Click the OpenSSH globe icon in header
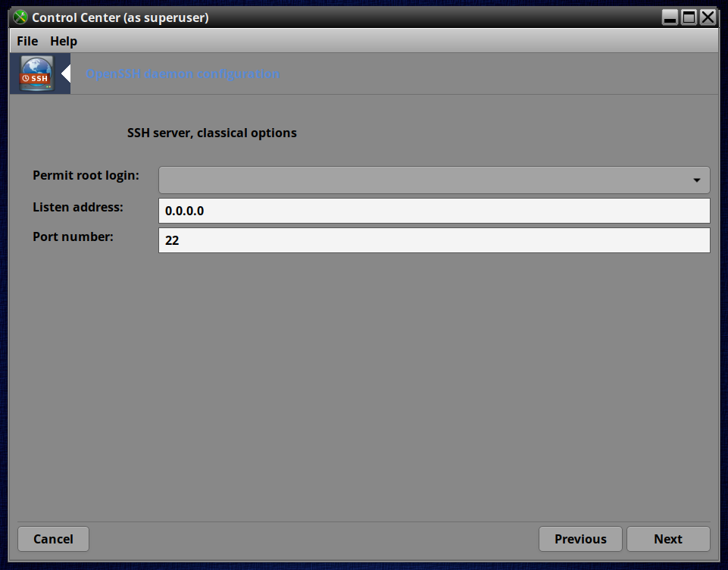Viewport: 728px width, 570px height. coord(36,74)
